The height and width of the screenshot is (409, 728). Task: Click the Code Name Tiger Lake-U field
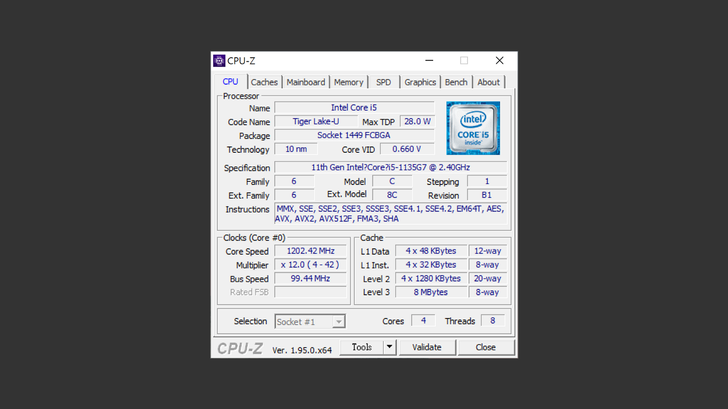click(x=315, y=122)
